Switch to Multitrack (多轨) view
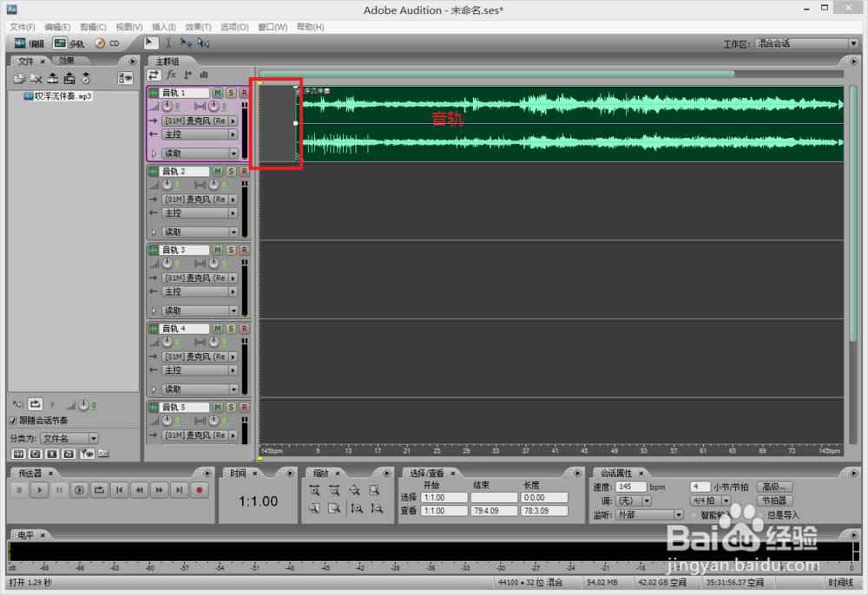 [68, 43]
